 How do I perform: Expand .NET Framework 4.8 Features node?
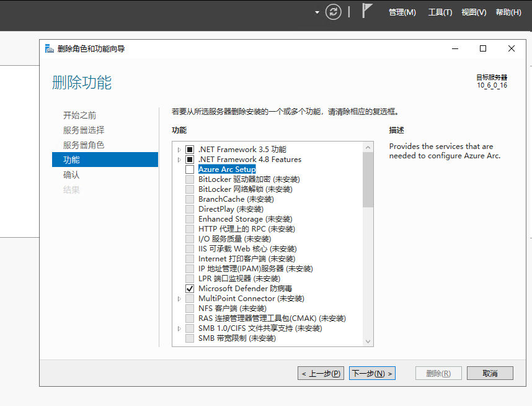pyautogui.click(x=180, y=160)
